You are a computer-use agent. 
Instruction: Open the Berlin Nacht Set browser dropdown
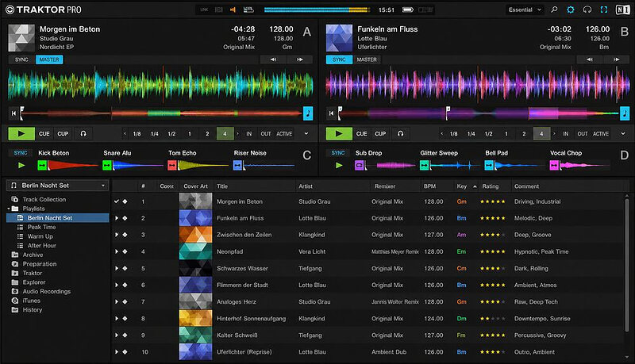[x=57, y=186]
